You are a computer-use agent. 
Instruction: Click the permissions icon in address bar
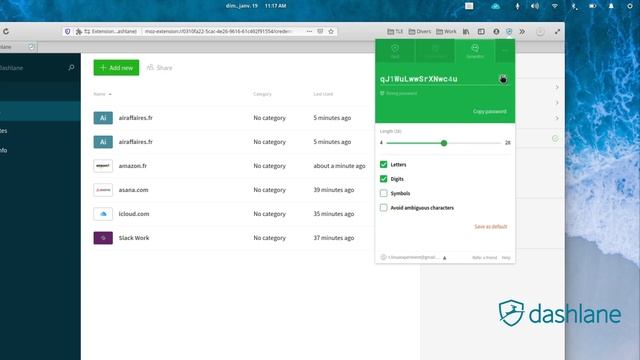[x=87, y=31]
